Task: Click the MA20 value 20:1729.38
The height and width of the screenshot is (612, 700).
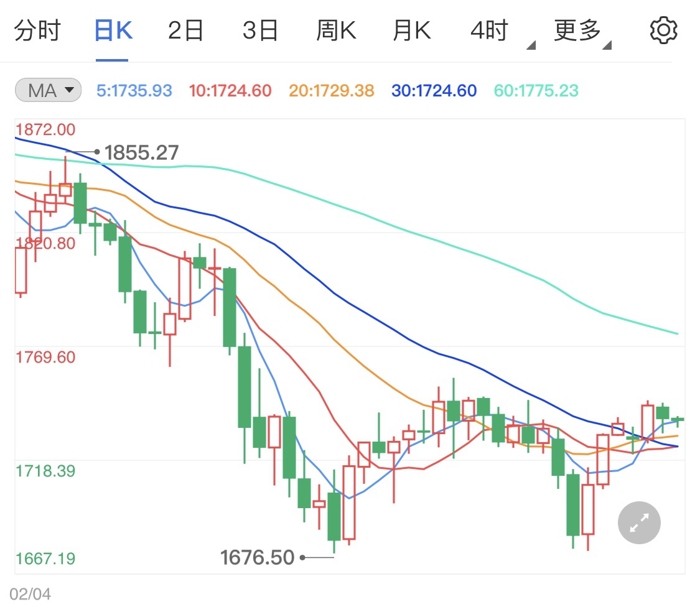Action: click(x=331, y=91)
